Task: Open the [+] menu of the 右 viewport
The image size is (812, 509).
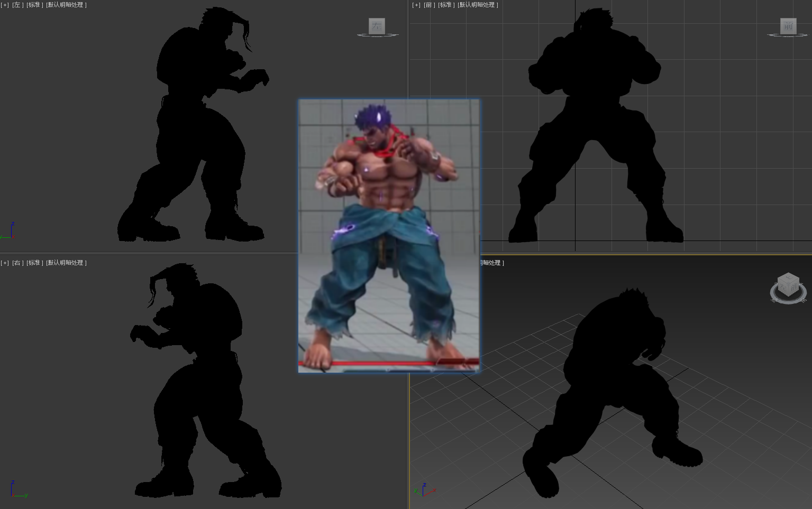Action: tap(5, 263)
